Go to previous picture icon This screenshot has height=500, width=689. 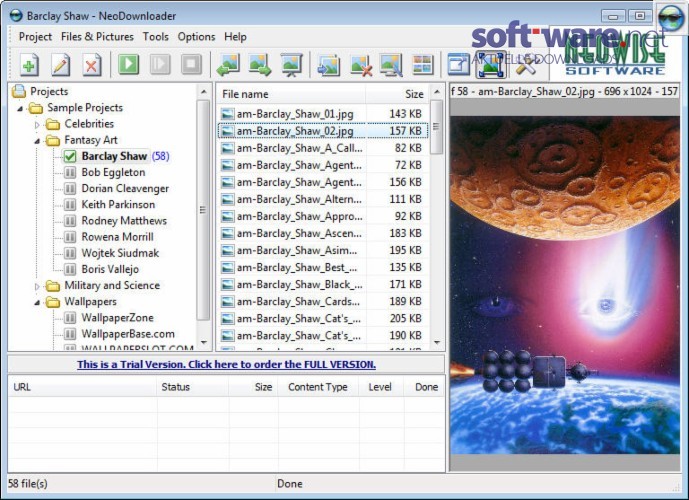[228, 65]
